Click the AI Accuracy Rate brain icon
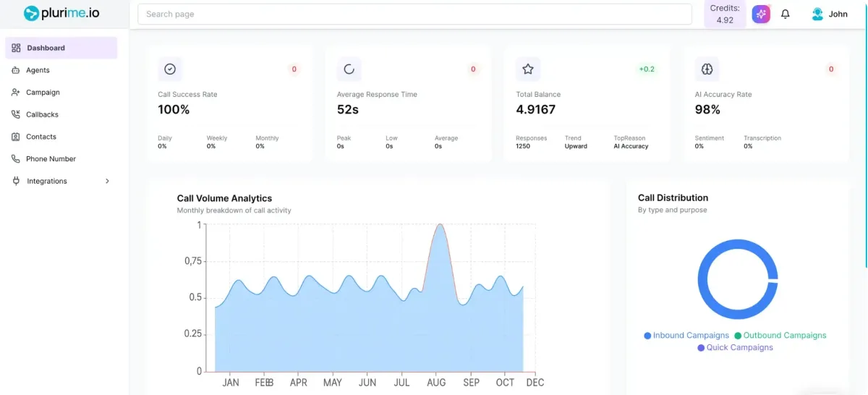Image resolution: width=868 pixels, height=395 pixels. click(707, 69)
